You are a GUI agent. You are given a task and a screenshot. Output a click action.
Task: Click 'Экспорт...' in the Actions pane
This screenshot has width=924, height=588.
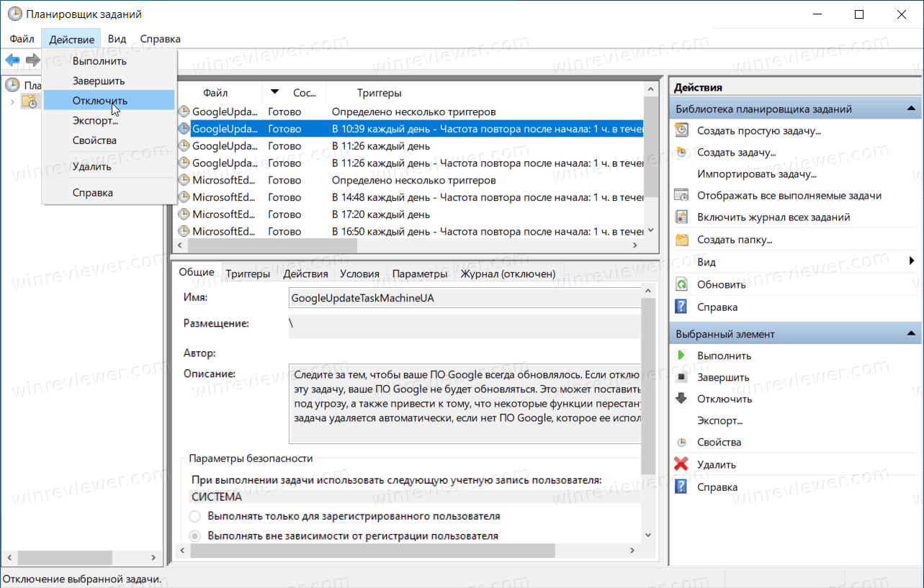719,420
